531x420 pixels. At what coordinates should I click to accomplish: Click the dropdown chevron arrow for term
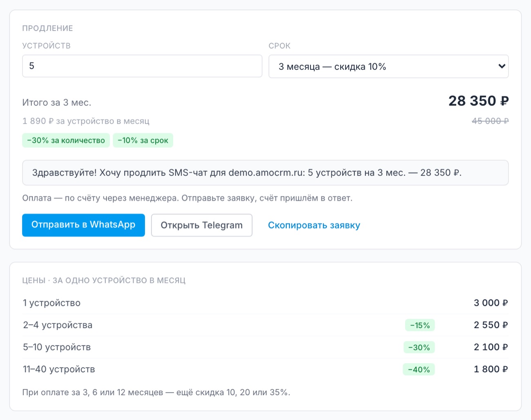pos(502,66)
